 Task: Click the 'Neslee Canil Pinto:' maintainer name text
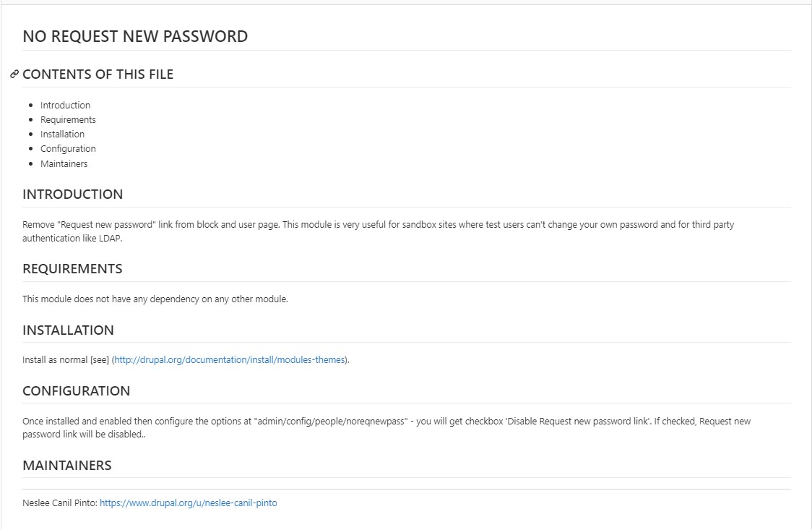click(x=60, y=503)
